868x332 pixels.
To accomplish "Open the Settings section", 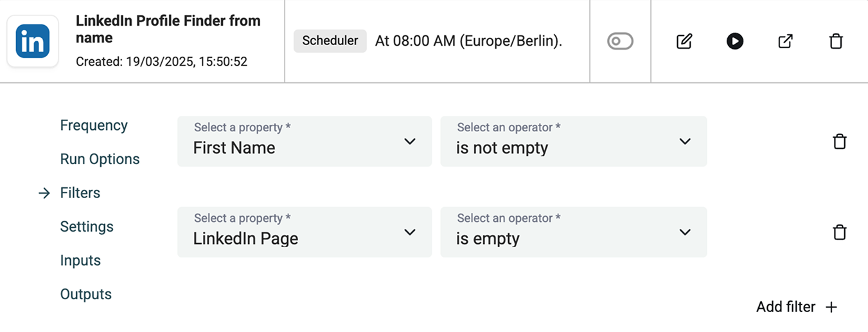I will coord(87,226).
